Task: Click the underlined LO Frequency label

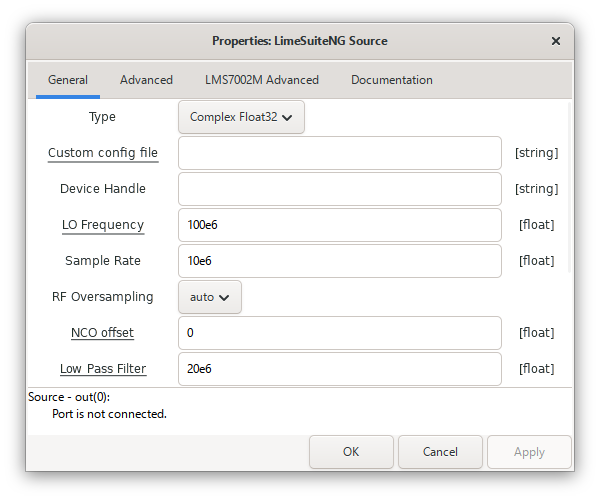Action: coord(103,225)
